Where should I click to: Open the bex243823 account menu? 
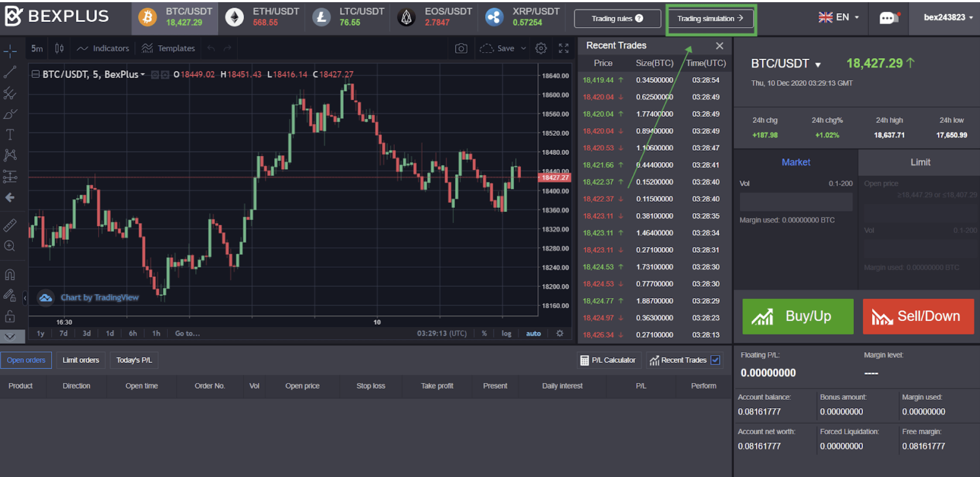click(948, 17)
